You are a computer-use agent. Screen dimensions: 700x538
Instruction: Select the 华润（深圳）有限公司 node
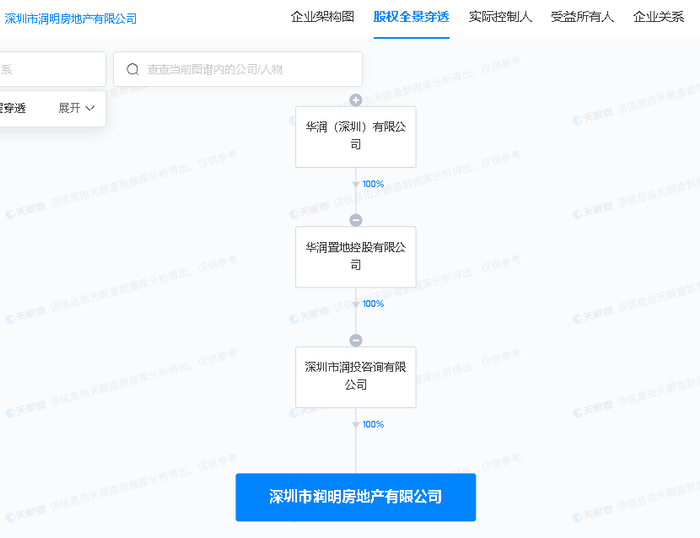(x=355, y=137)
